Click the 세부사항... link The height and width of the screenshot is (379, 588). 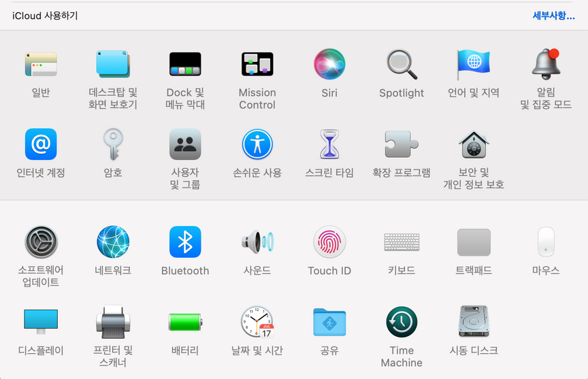553,16
